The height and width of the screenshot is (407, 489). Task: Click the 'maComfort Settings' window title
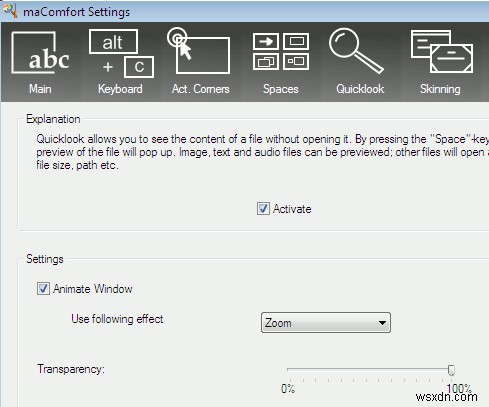pyautogui.click(x=76, y=12)
